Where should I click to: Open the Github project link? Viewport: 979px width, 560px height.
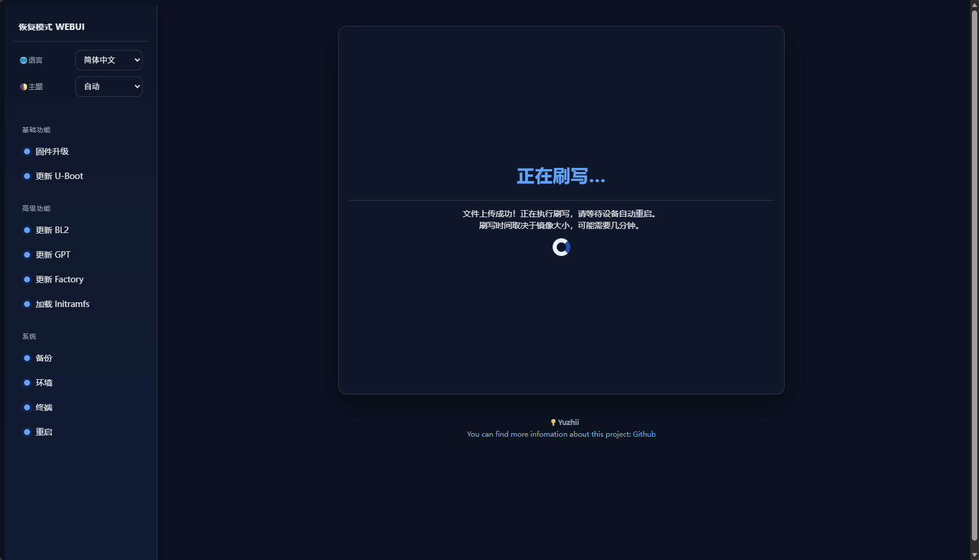point(644,434)
